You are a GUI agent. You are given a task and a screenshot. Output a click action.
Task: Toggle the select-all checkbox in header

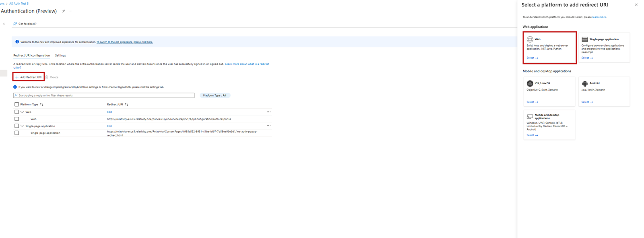(x=17, y=104)
